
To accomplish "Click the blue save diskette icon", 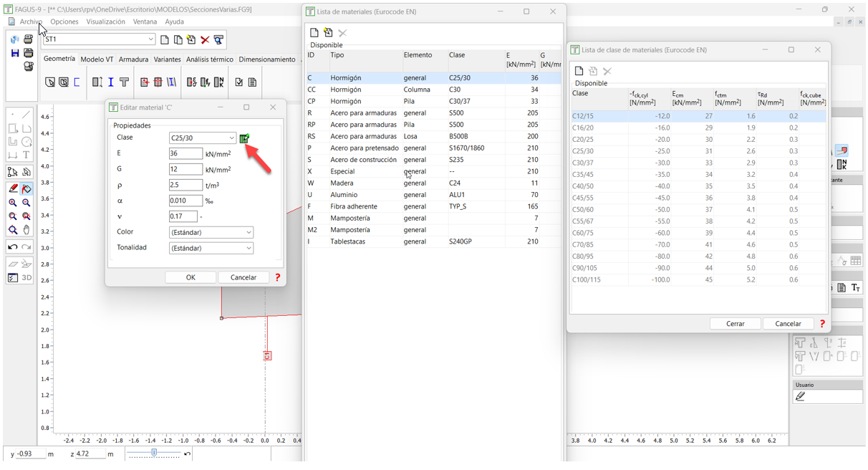I will coord(14,53).
